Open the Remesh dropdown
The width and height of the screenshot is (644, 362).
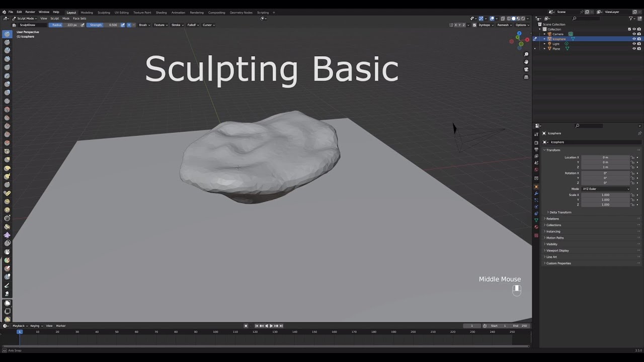pyautogui.click(x=504, y=25)
